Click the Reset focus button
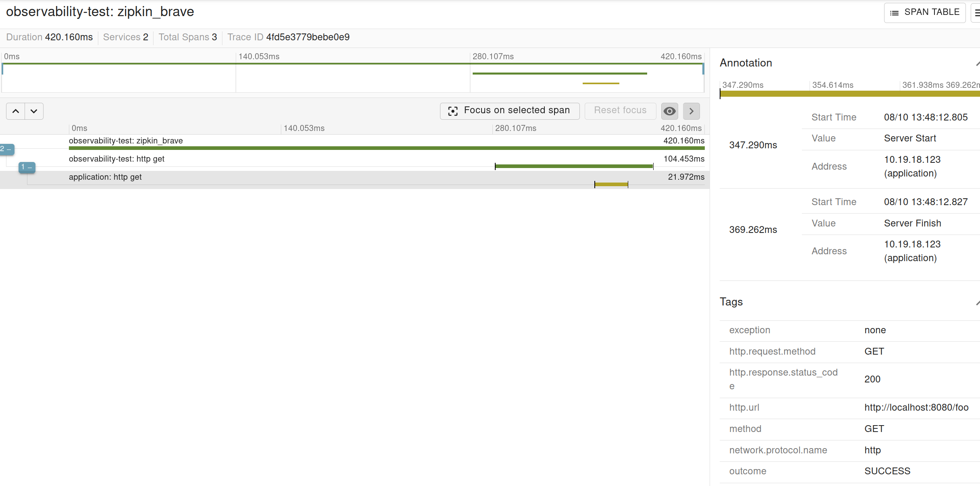 coord(620,111)
